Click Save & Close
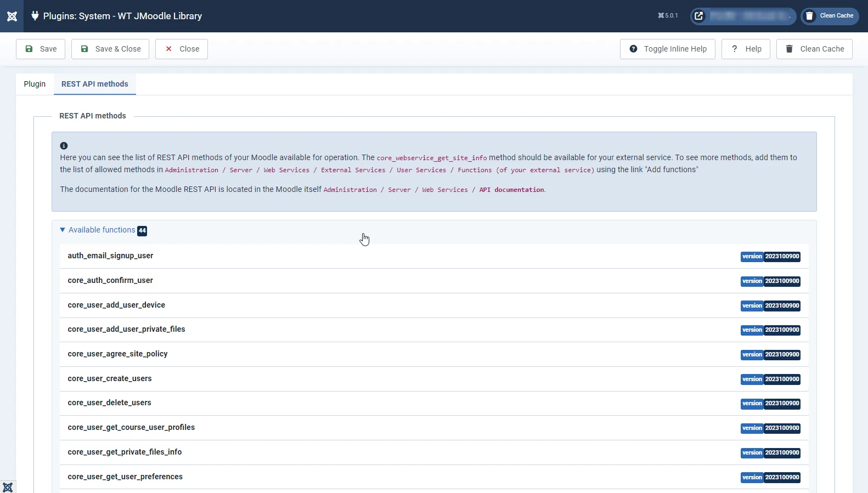868x493 pixels. pos(110,49)
